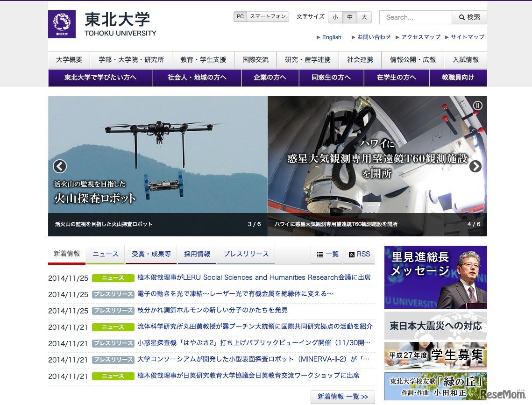Open the 一覧 list view
The image size is (532, 405).
(x=327, y=255)
